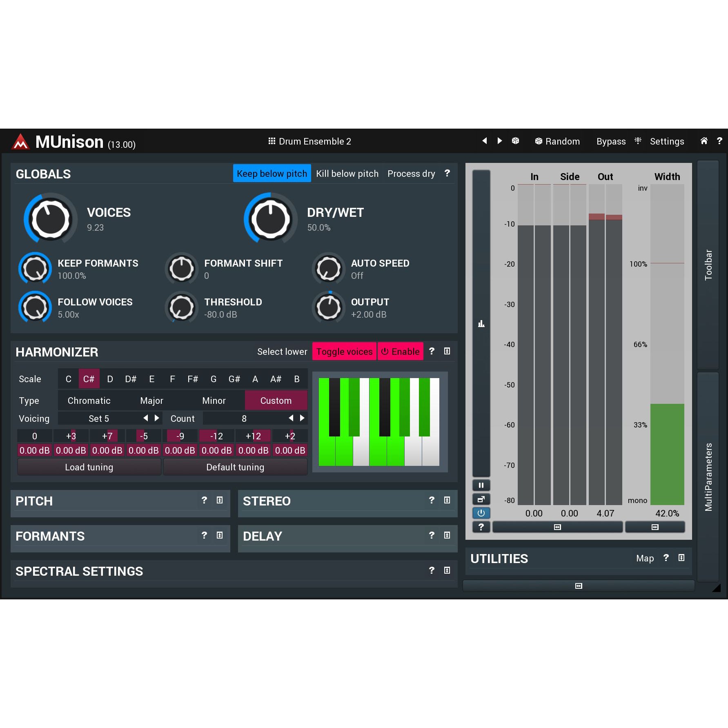Enable the Process dry option
This screenshot has height=728, width=728.
tap(411, 174)
